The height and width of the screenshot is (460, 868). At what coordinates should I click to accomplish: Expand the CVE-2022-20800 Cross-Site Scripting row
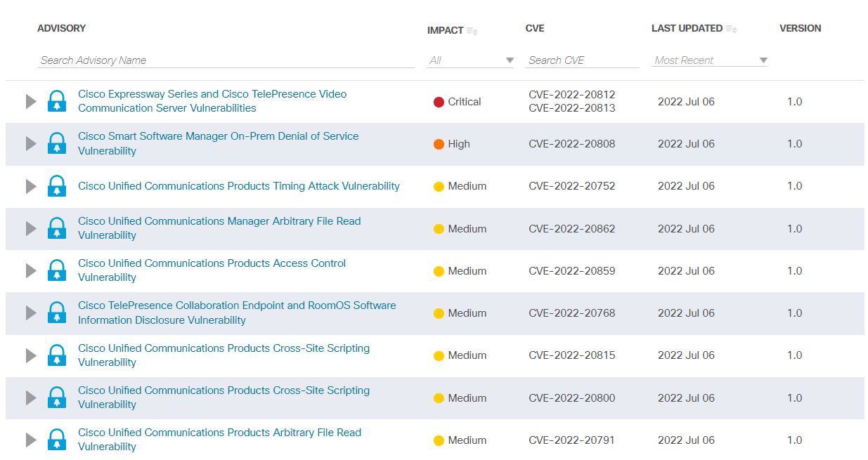click(30, 397)
